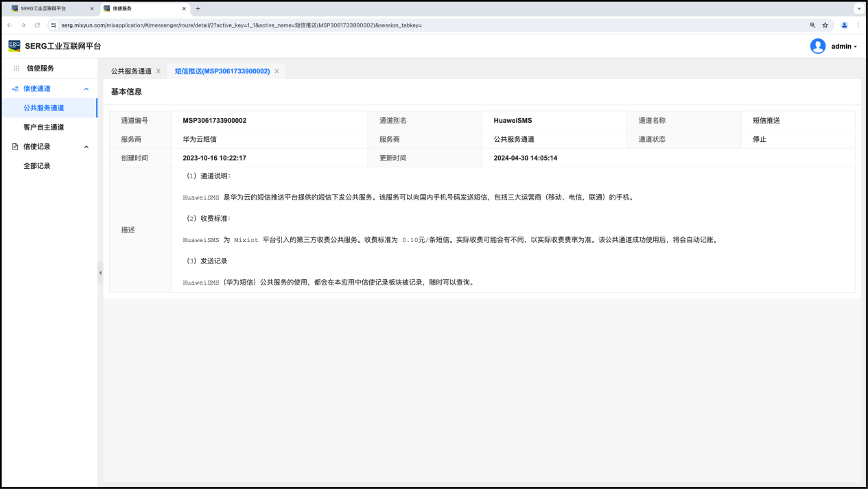
Task: Open 全部记录 in the sidebar
Action: point(37,166)
